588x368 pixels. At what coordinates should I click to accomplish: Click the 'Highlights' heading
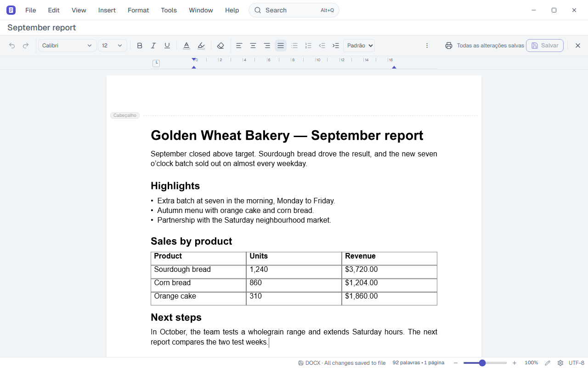tap(175, 186)
